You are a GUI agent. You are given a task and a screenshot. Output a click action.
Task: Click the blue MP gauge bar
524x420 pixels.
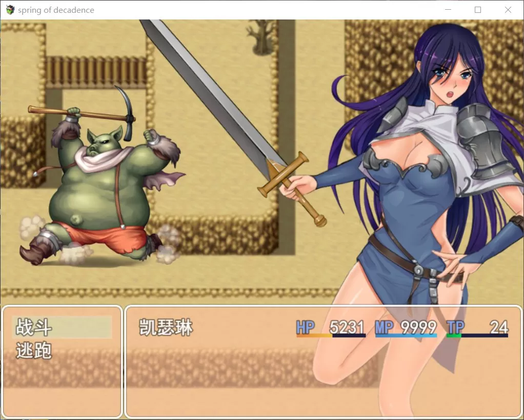point(406,336)
